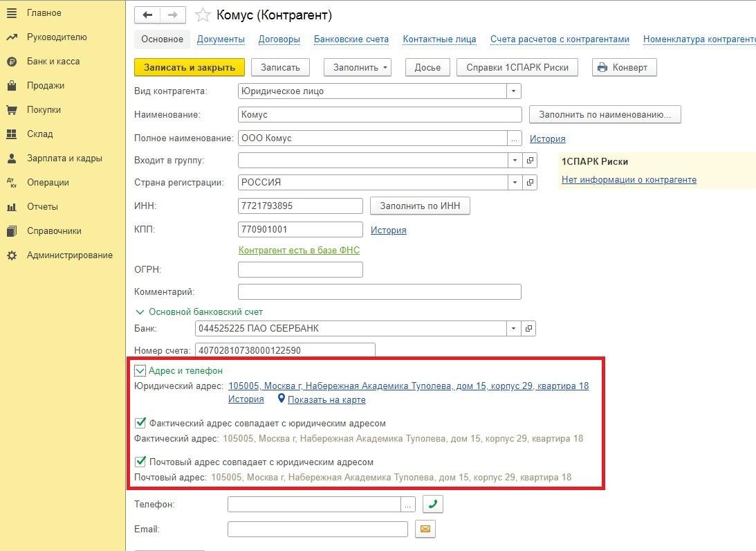Click the ellipsis in Телефон field
This screenshot has height=551, width=756.
point(407,505)
